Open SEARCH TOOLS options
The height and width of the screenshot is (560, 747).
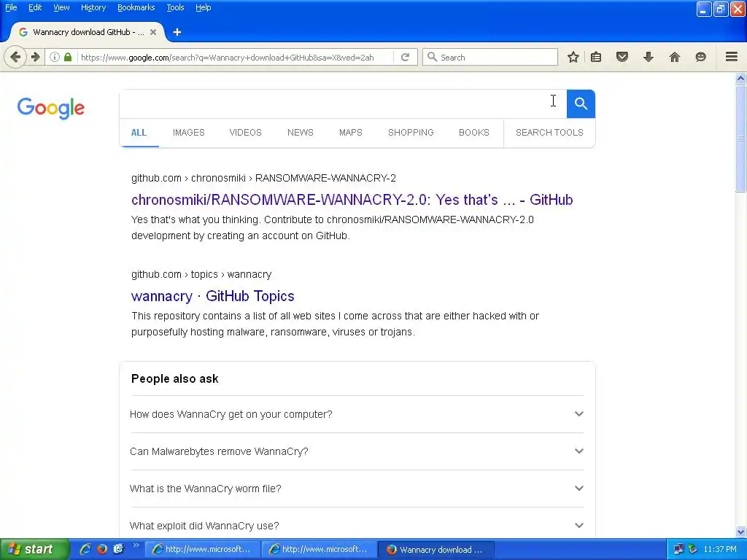click(x=549, y=133)
